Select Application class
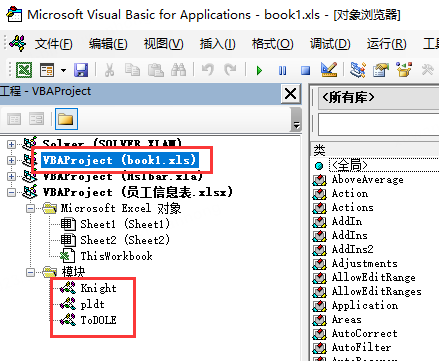This screenshot has width=439, height=361. 365,306
